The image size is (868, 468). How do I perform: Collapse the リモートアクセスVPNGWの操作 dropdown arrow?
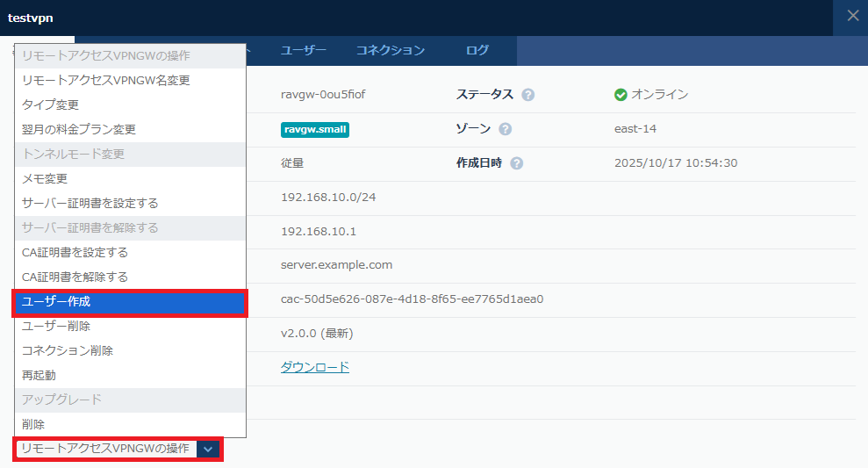click(x=208, y=449)
